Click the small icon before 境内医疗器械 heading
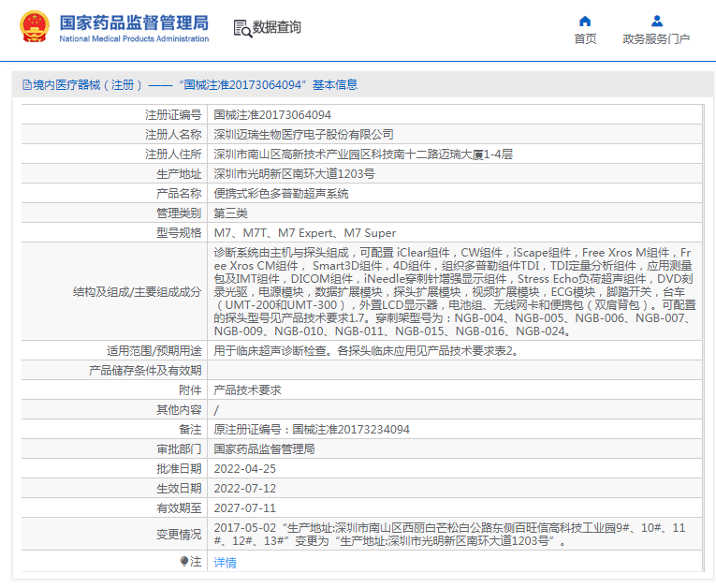 click(26, 85)
